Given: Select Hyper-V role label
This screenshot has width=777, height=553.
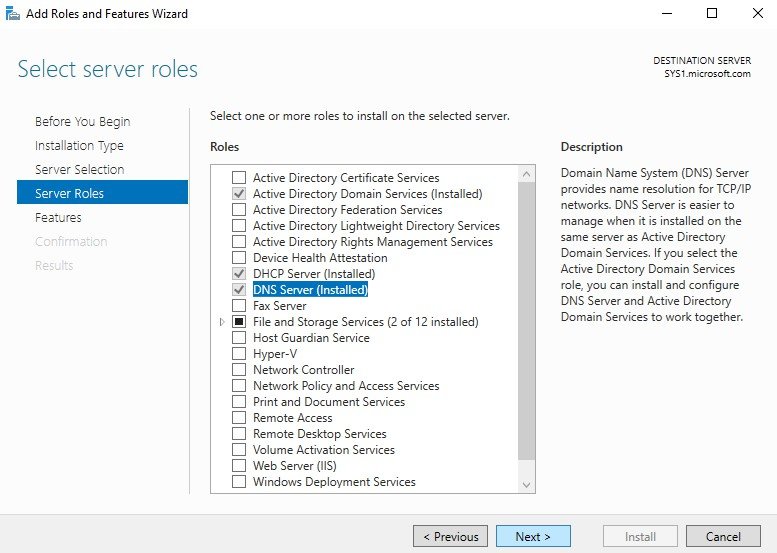Looking at the screenshot, I should click(x=275, y=354).
